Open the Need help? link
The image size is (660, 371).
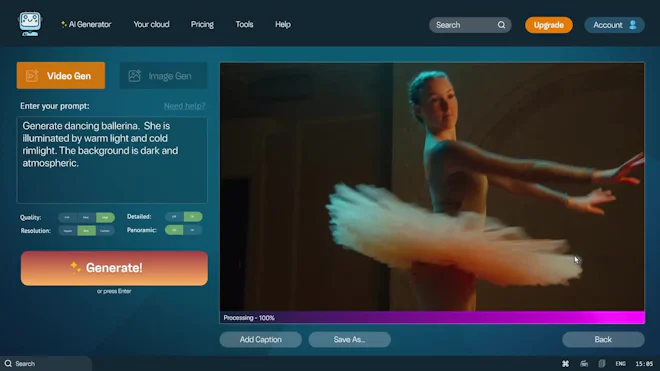tap(184, 106)
